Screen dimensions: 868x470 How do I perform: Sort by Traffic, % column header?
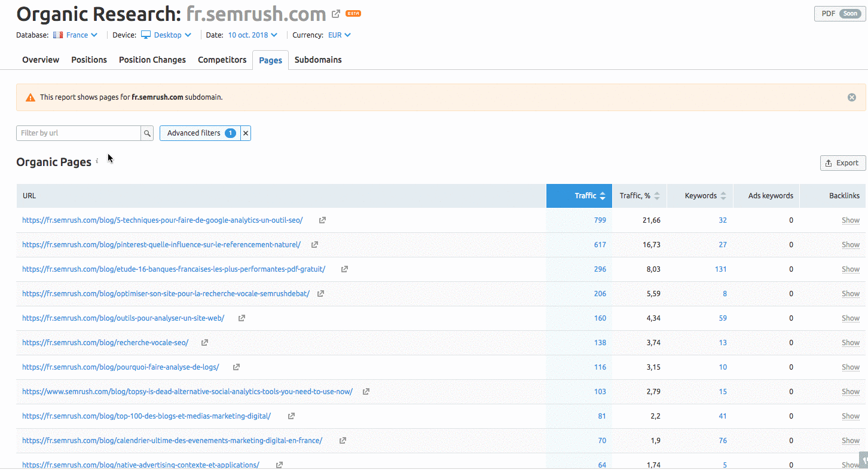pos(639,196)
